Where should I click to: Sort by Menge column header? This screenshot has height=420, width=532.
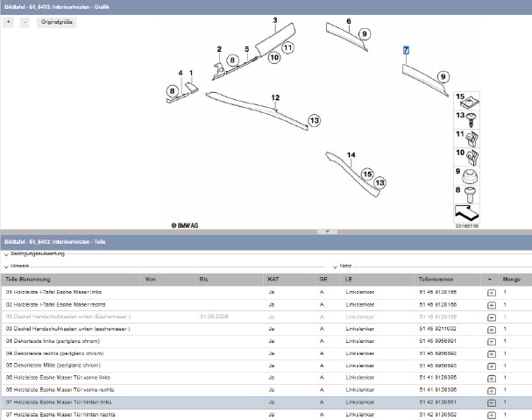512,280
